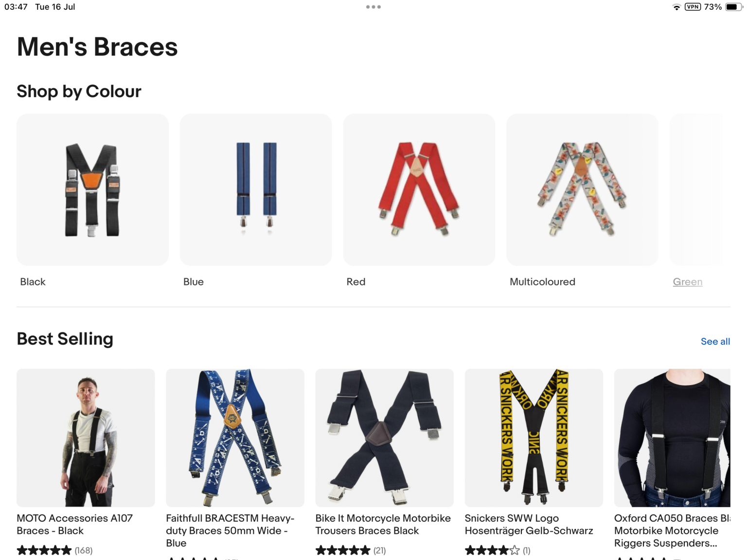Image resolution: width=747 pixels, height=560 pixels.
Task: Open Faithfull heavy-duty blue braces image
Action: click(235, 437)
